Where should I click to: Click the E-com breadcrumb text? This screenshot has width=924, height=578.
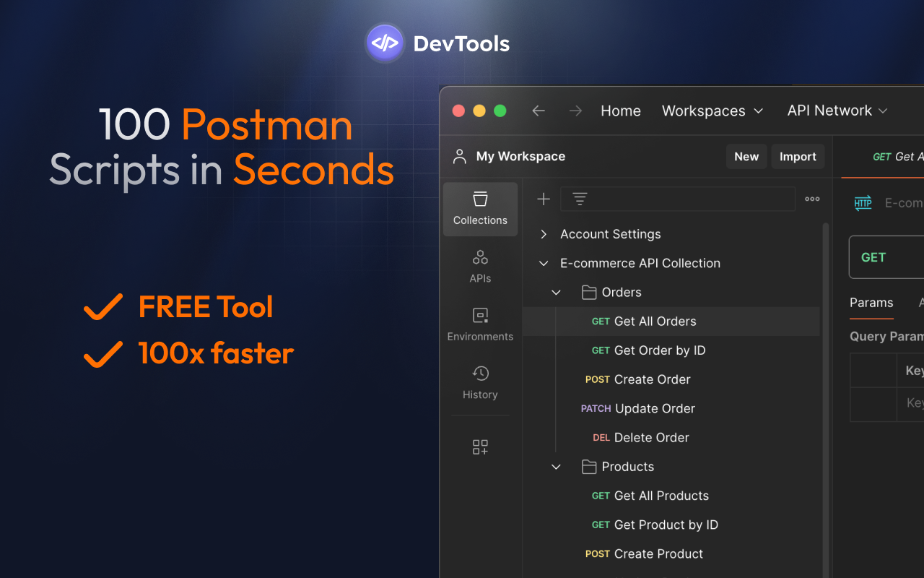click(x=904, y=203)
